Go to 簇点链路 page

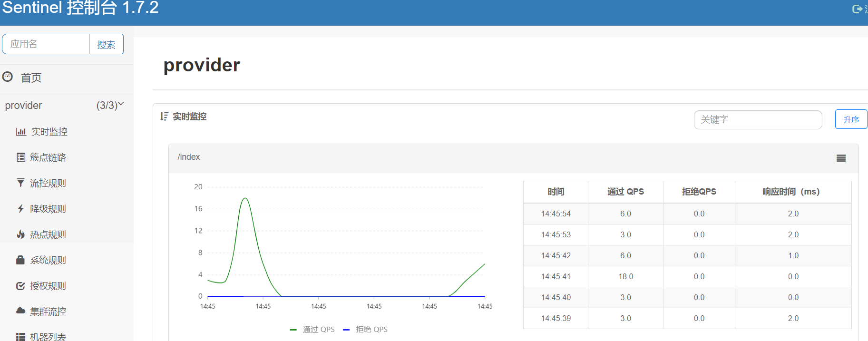pos(48,157)
